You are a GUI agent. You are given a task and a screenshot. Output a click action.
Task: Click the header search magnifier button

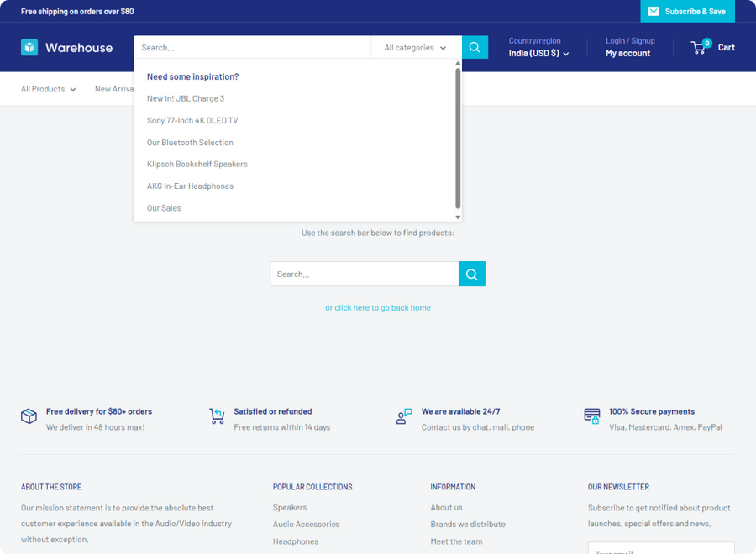click(475, 47)
